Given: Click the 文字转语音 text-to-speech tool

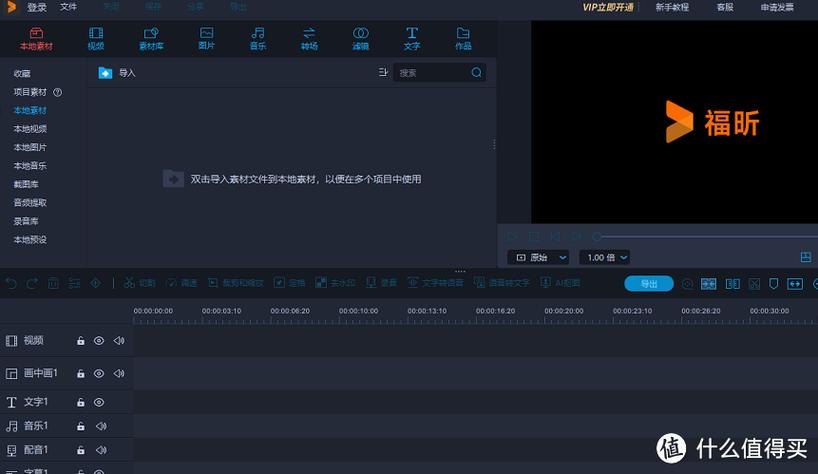Looking at the screenshot, I should 435,283.
